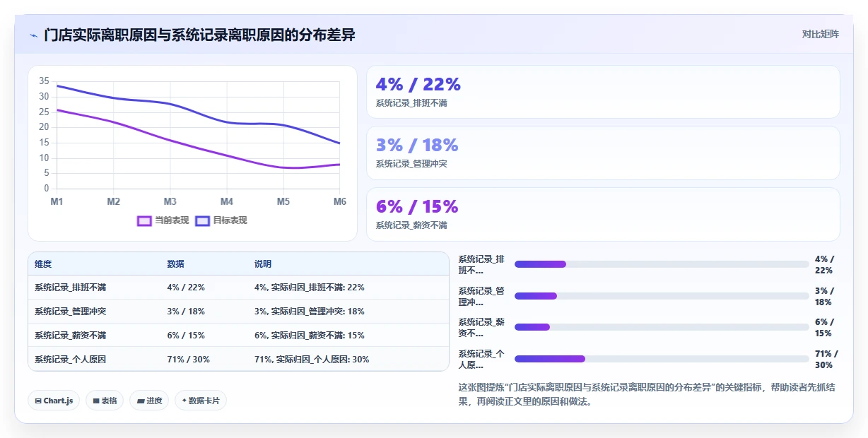Click the Chart.js tag
Viewport: 868px width, 438px height.
point(54,401)
